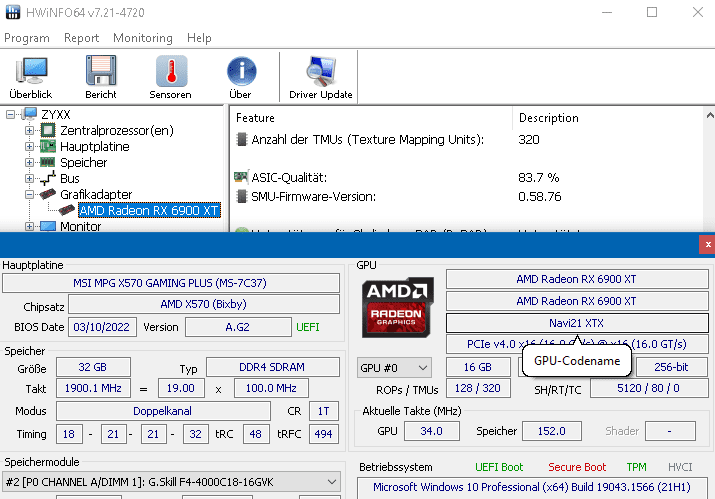Click the GPU icon beside AMD Radeon RX 6900 XT
715x499 pixels.
point(67,210)
